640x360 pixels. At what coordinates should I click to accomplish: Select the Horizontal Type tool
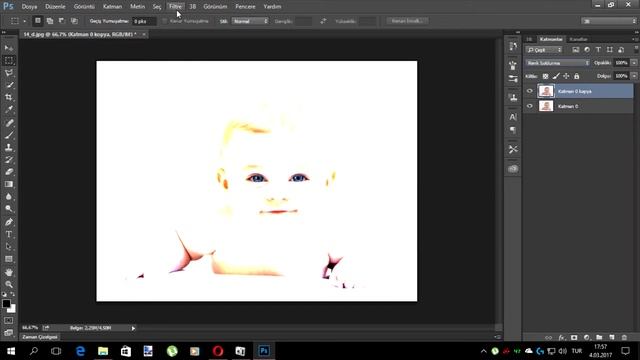pos(9,234)
